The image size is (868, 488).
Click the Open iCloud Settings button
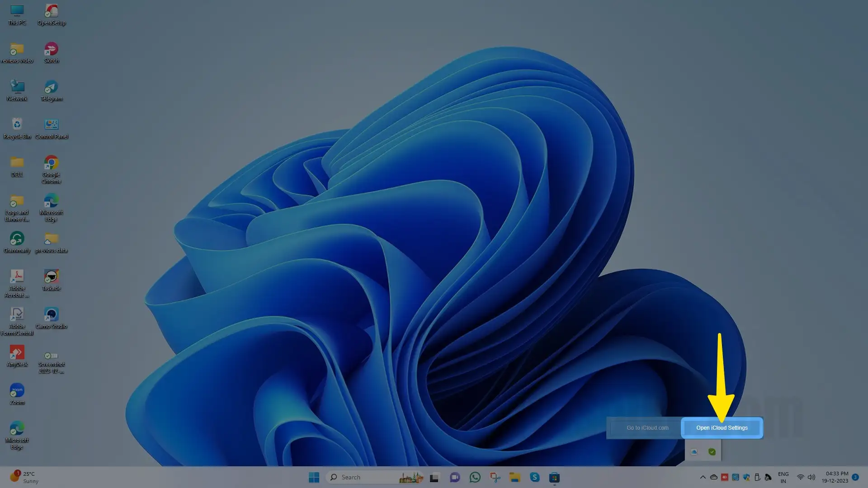tap(722, 427)
